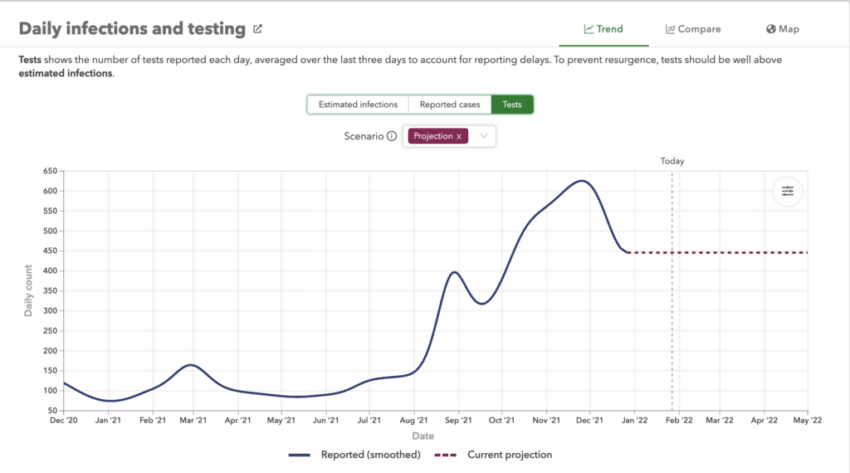Click the Scenario info icon
850x473 pixels.
point(392,136)
